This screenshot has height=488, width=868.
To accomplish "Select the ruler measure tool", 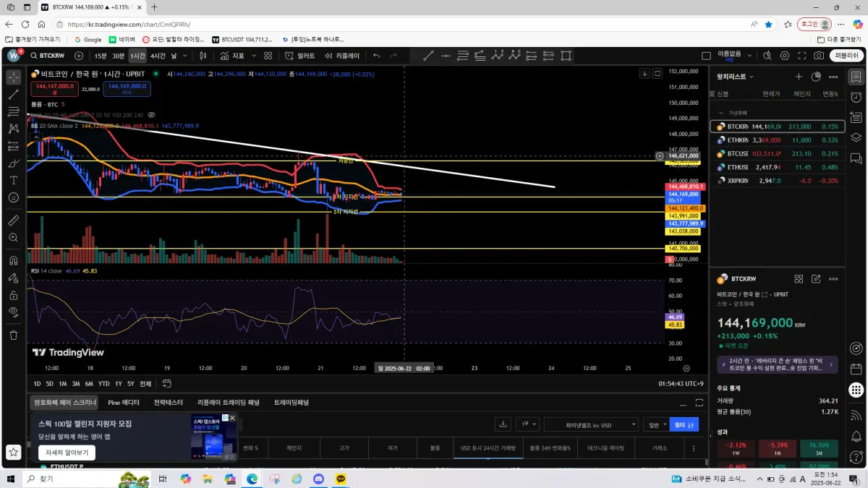I will coord(13,220).
